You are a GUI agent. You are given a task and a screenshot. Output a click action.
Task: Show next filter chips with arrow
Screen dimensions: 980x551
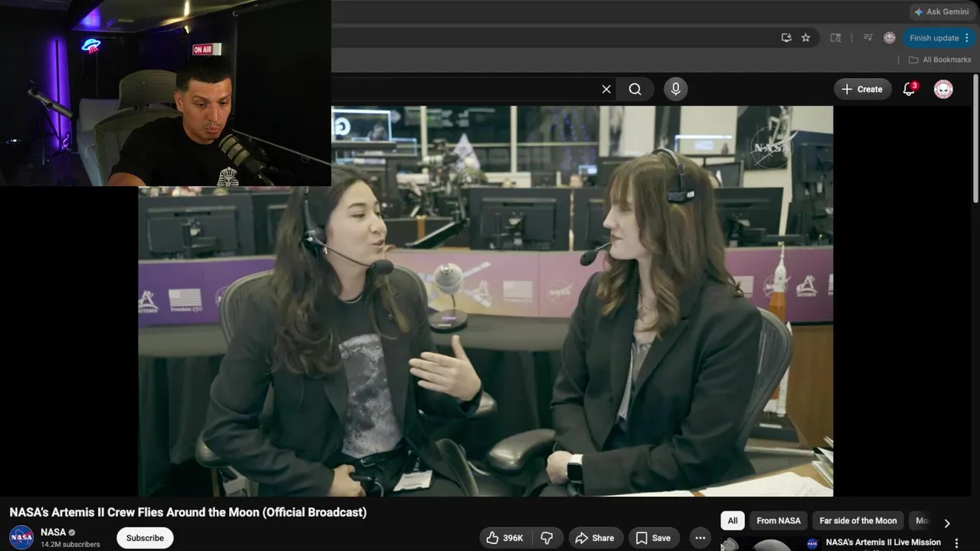coord(947,523)
